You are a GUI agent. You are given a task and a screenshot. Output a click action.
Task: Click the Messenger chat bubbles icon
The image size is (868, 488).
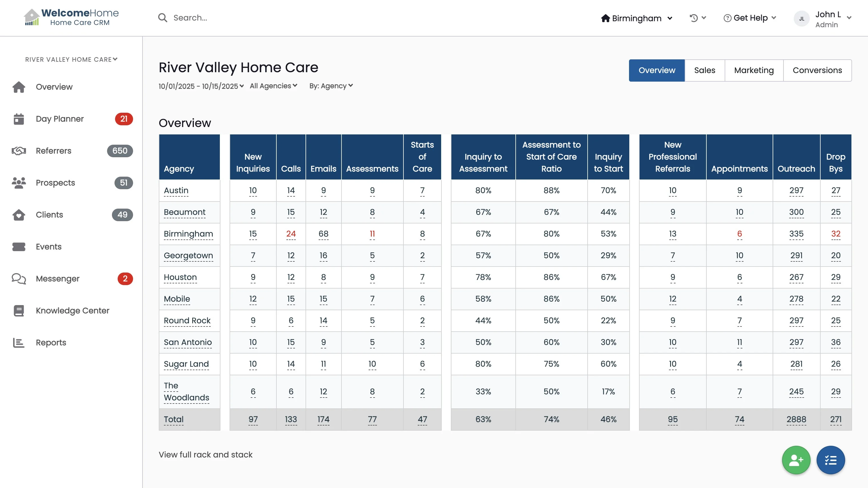point(19,279)
